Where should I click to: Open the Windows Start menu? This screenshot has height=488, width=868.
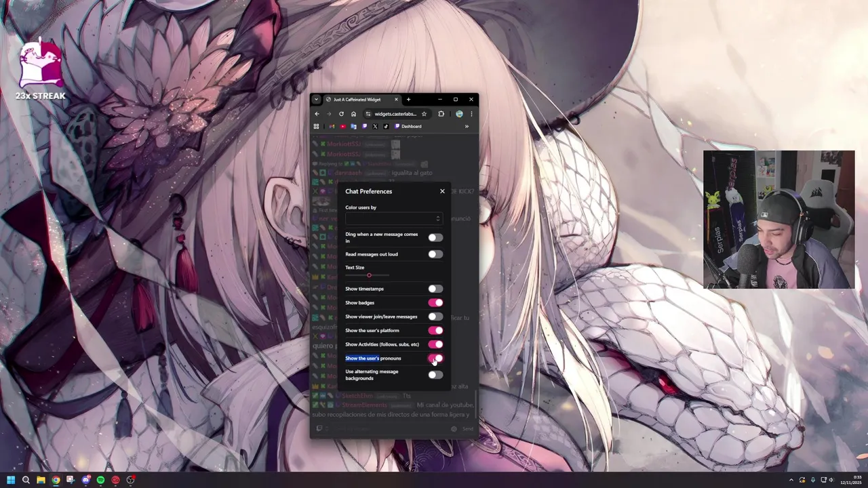11,480
